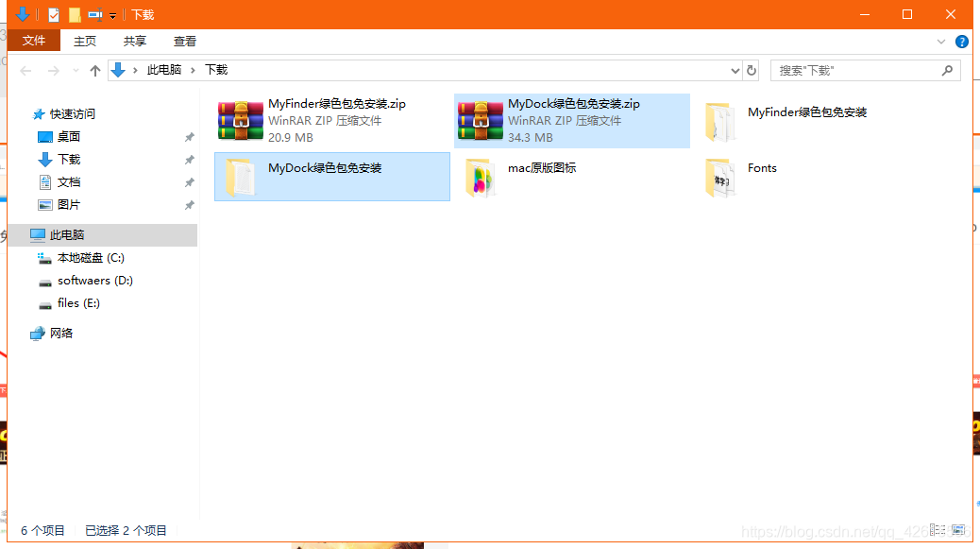
Task: Click the search magnifier icon
Action: click(948, 71)
